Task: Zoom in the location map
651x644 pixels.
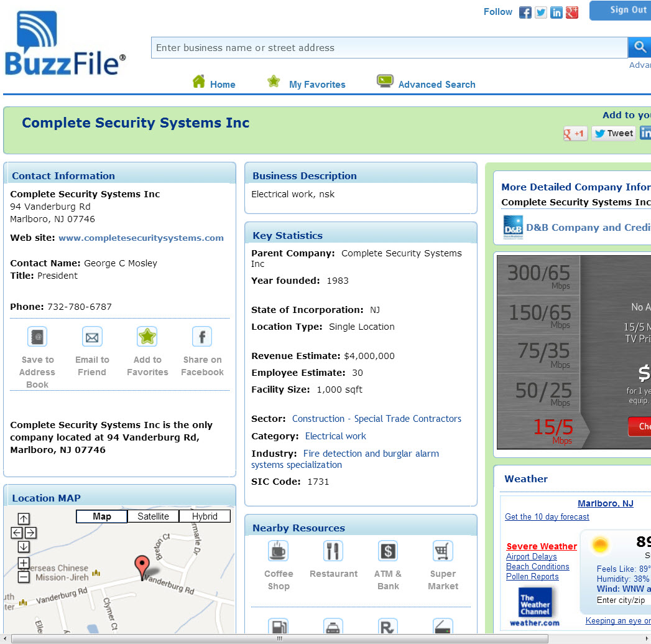Action: 24,563
